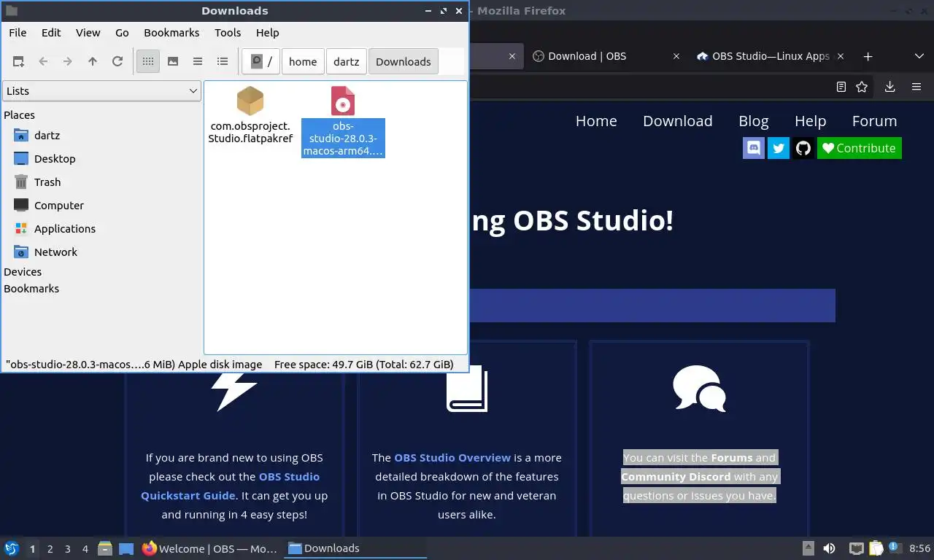Click Blog in OBS site navigation
The height and width of the screenshot is (560, 934).
754,121
